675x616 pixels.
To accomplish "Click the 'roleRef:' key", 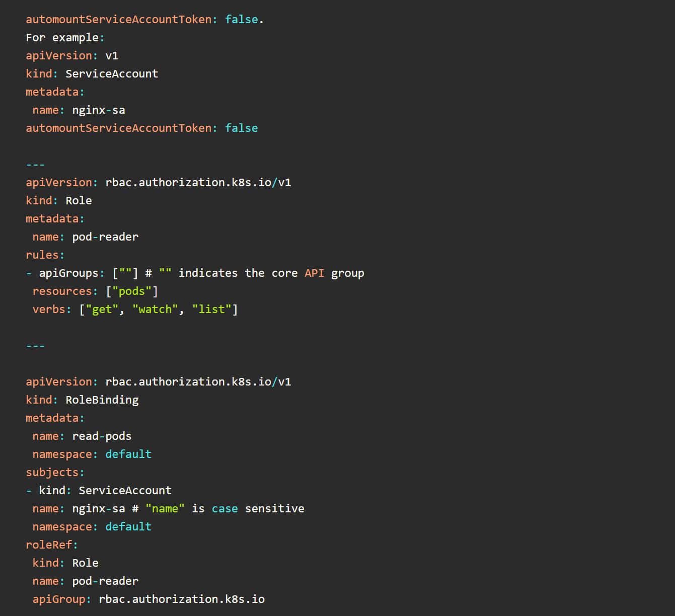I will pos(52,545).
